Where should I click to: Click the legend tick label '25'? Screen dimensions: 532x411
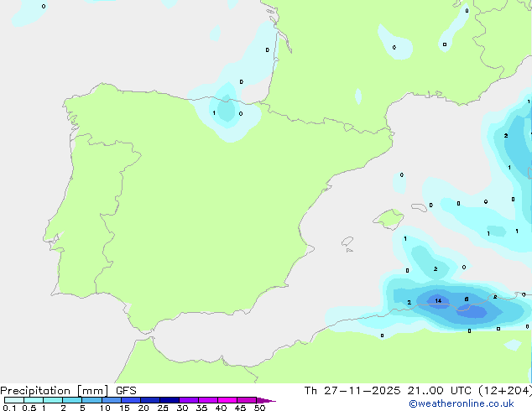(163, 408)
